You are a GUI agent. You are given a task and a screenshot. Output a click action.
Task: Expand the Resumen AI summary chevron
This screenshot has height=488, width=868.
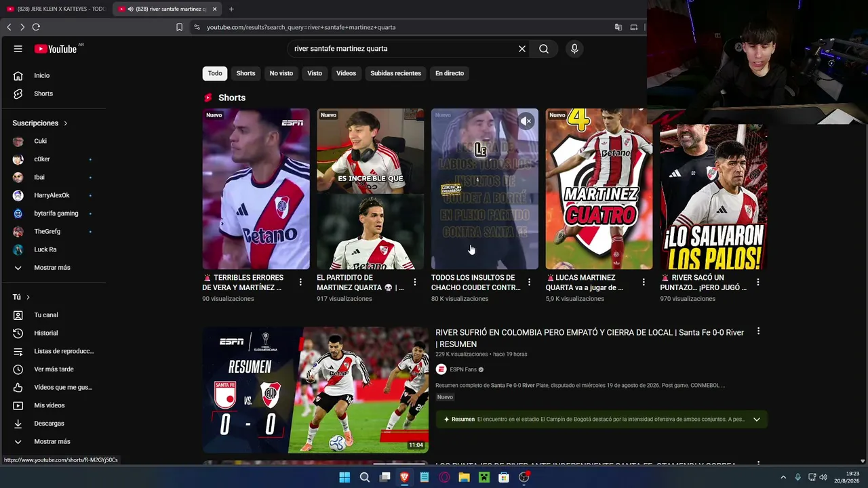[x=757, y=420]
